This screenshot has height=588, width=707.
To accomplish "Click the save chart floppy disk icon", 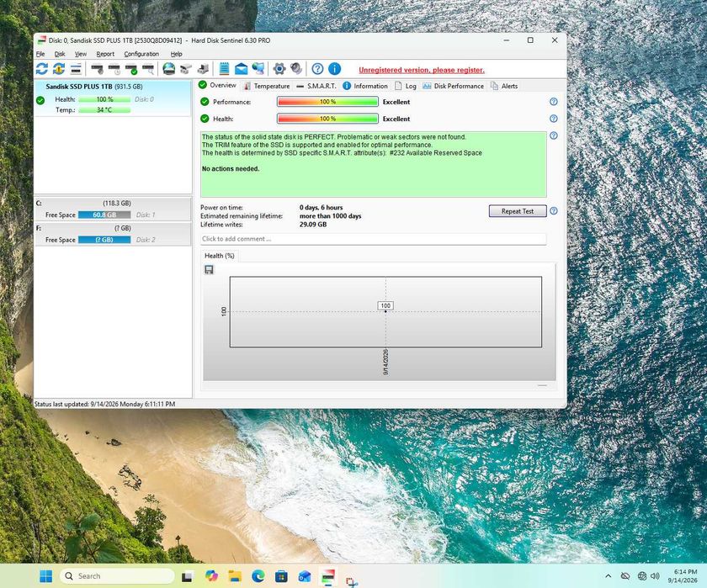I will (209, 269).
